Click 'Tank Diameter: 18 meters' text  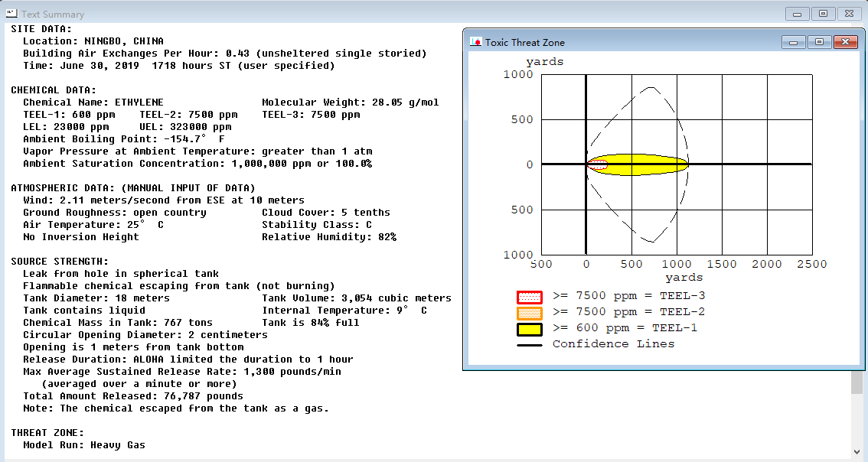[96, 298]
